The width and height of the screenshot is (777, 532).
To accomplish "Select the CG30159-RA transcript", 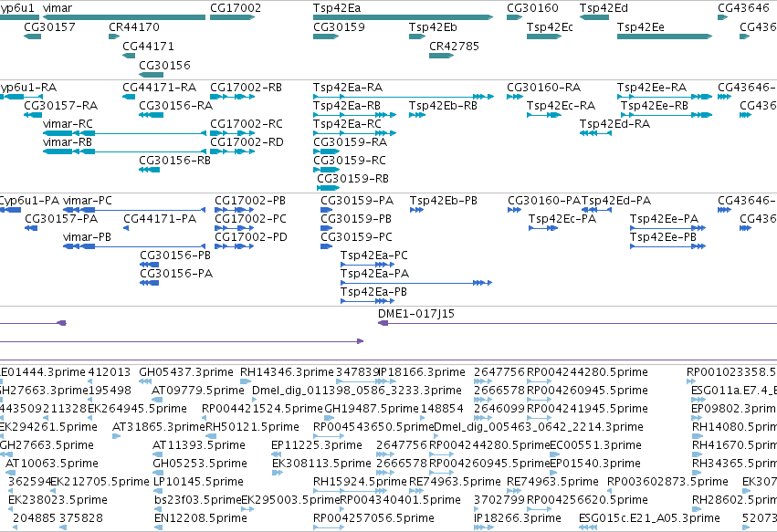I will [x=327, y=151].
